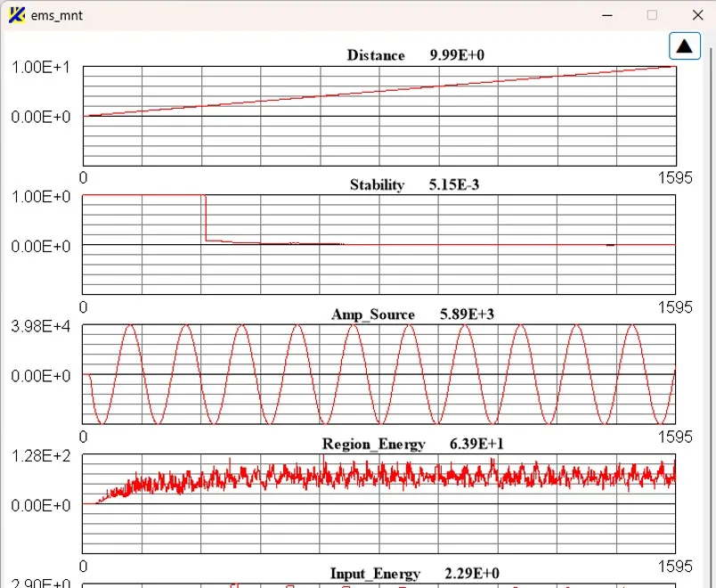Click the "3.98E+4" axis label of Amp_Source plot

coord(41,326)
